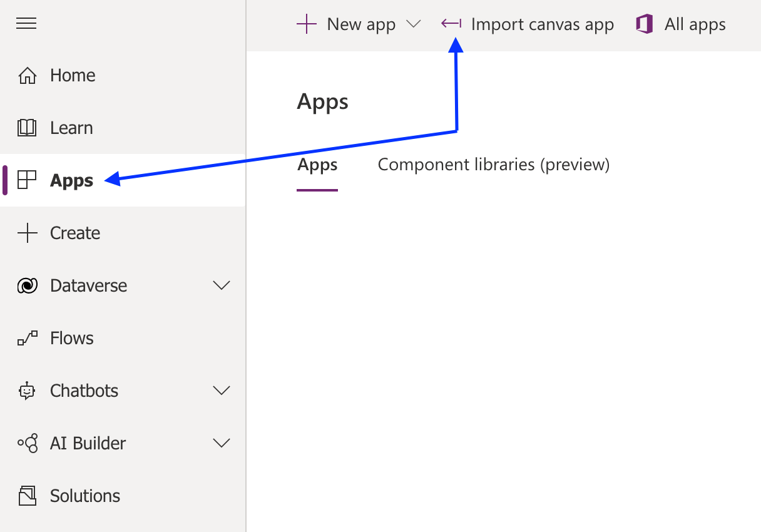Click the AI Builder icon
The width and height of the screenshot is (761, 532).
(28, 442)
